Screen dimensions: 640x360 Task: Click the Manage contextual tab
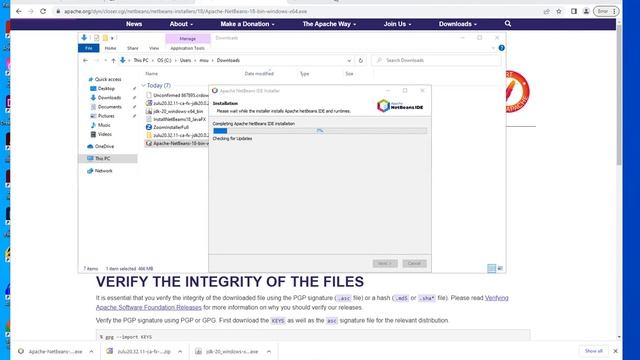[188, 38]
